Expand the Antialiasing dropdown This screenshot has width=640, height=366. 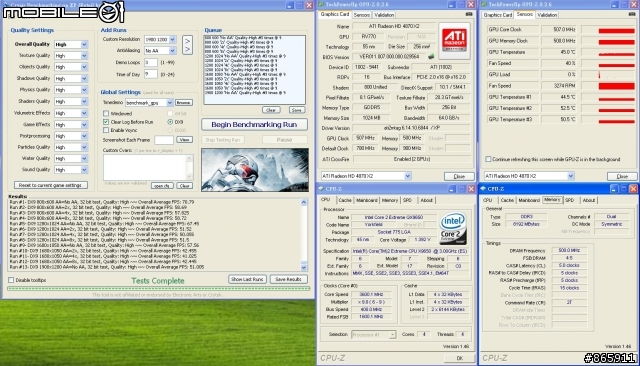[172, 51]
